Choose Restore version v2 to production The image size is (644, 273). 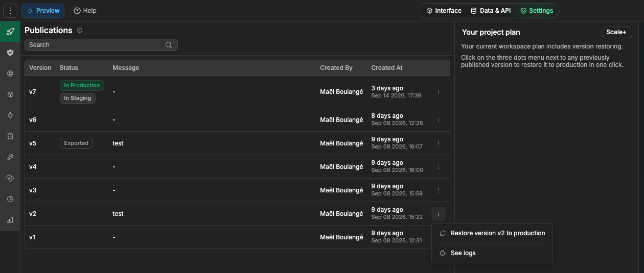(492, 233)
